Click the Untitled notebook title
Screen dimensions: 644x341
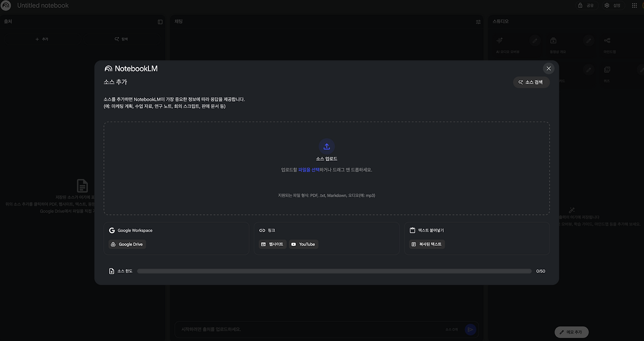pos(43,6)
